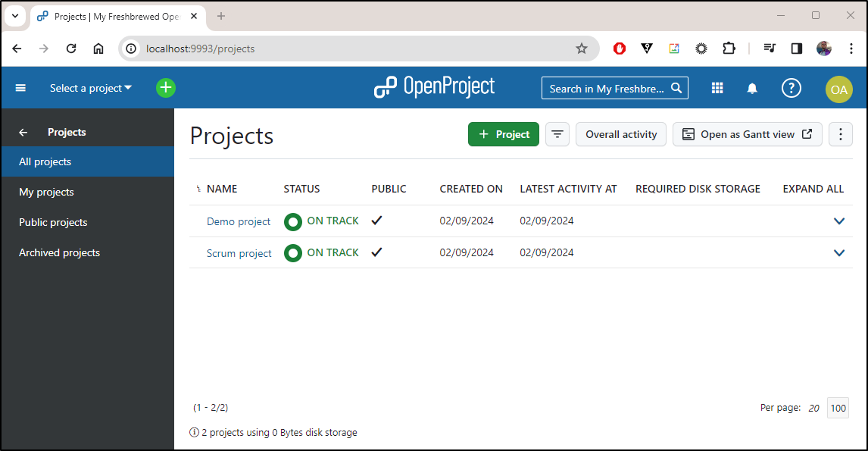Image resolution: width=868 pixels, height=451 pixels.
Task: Click Expand All column header
Action: pos(813,189)
